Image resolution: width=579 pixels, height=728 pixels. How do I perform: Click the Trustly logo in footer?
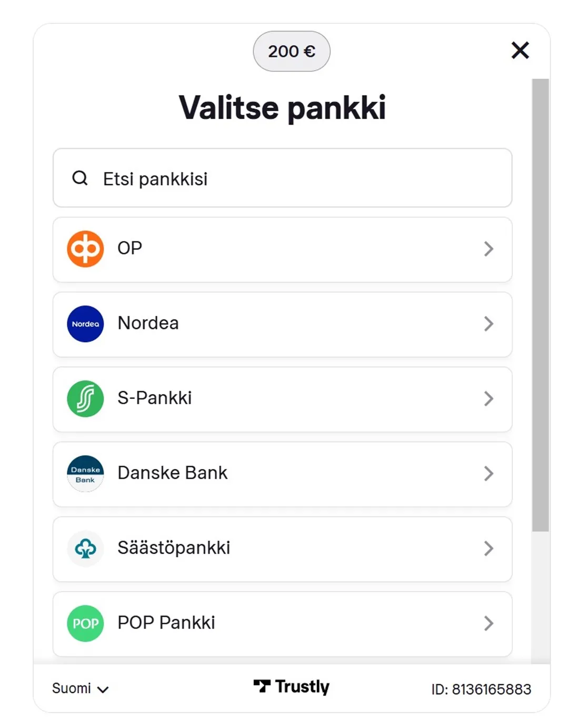(291, 686)
